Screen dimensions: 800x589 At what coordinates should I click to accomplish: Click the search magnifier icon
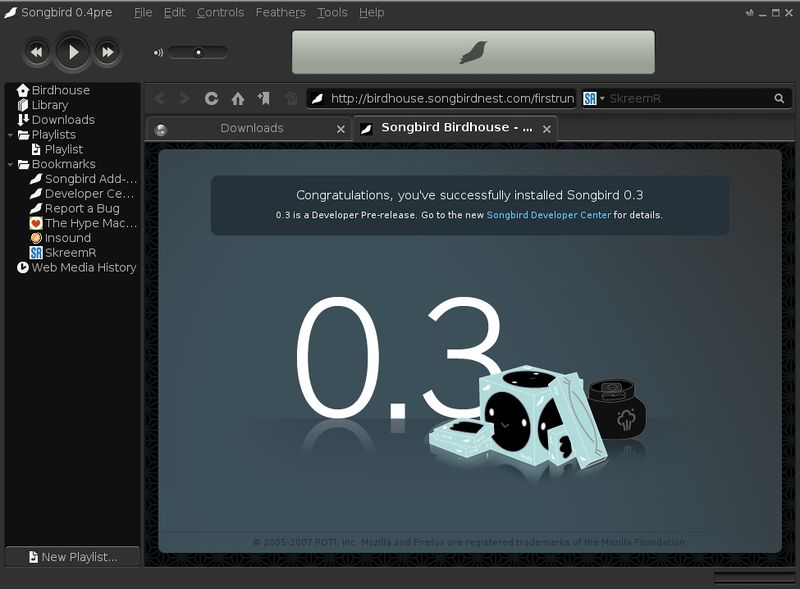[779, 98]
